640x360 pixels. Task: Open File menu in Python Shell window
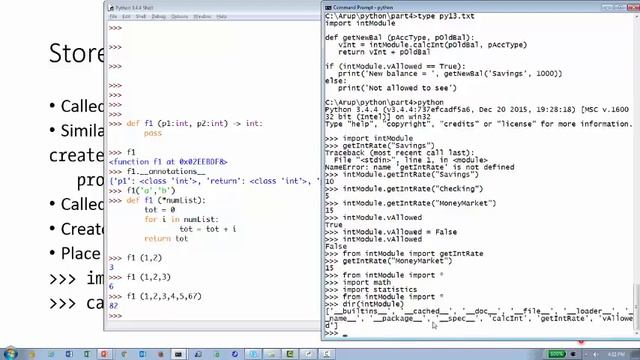click(x=113, y=17)
